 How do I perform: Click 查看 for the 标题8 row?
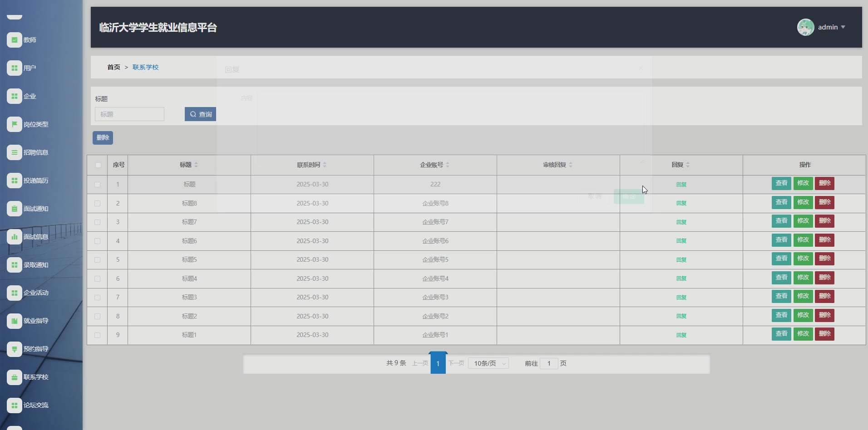coord(781,202)
